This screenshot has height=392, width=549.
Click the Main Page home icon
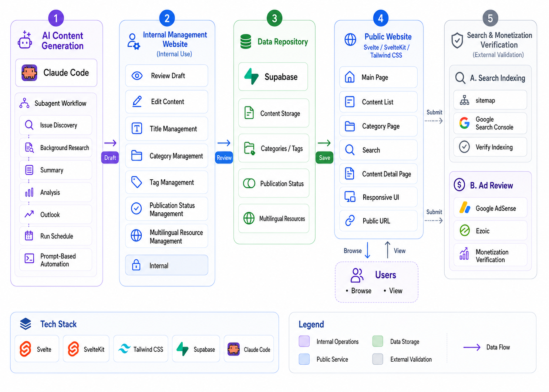pyautogui.click(x=350, y=77)
